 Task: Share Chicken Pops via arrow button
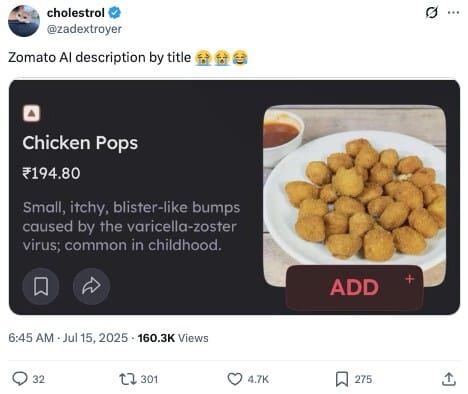(x=91, y=286)
